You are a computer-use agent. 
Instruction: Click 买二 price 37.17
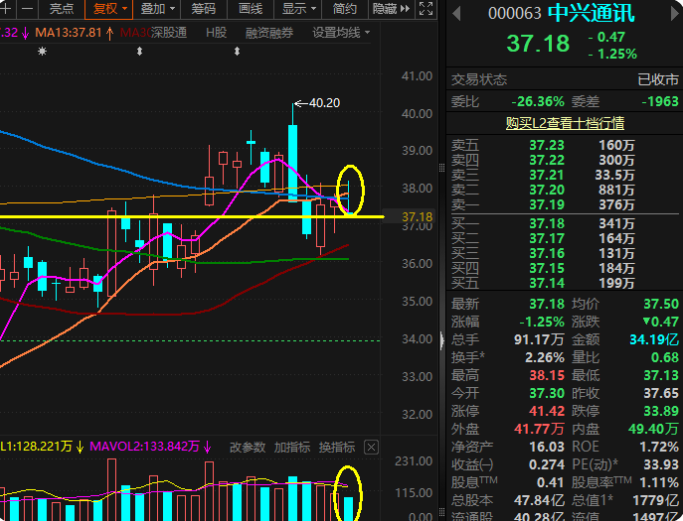click(x=547, y=238)
